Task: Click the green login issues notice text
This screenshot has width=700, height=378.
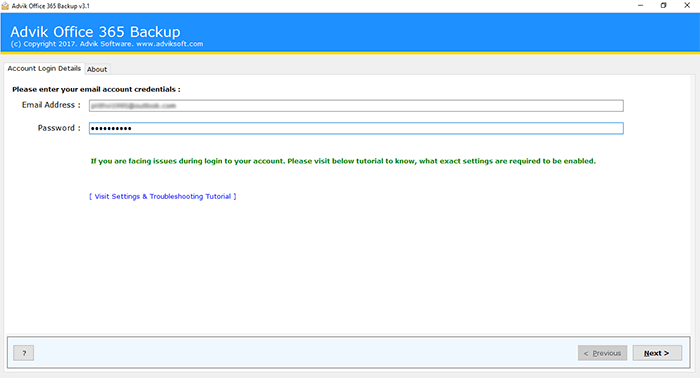Action: tap(343, 161)
